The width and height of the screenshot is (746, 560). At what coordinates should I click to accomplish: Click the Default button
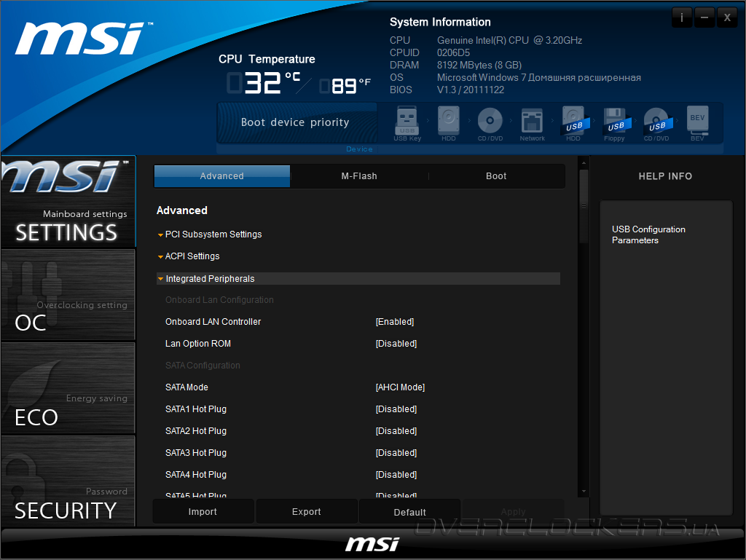coord(409,511)
